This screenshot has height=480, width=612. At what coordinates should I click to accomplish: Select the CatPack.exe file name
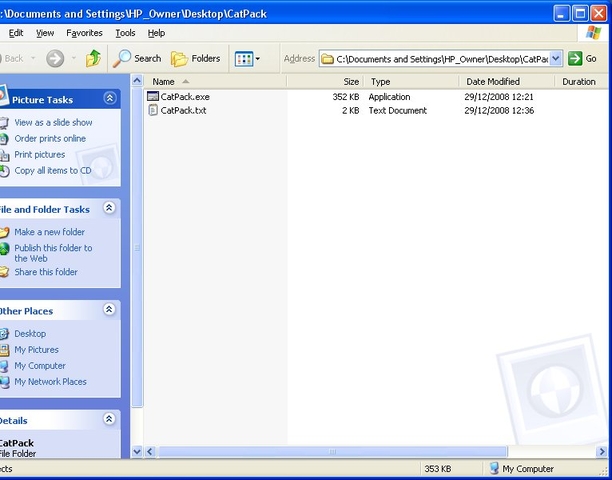(x=185, y=97)
